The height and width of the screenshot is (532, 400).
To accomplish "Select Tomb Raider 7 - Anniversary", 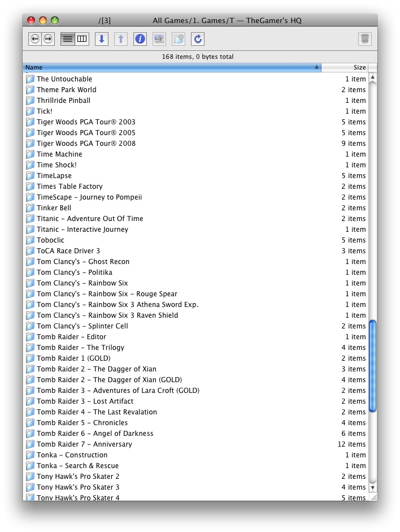I will pyautogui.click(x=84, y=444).
